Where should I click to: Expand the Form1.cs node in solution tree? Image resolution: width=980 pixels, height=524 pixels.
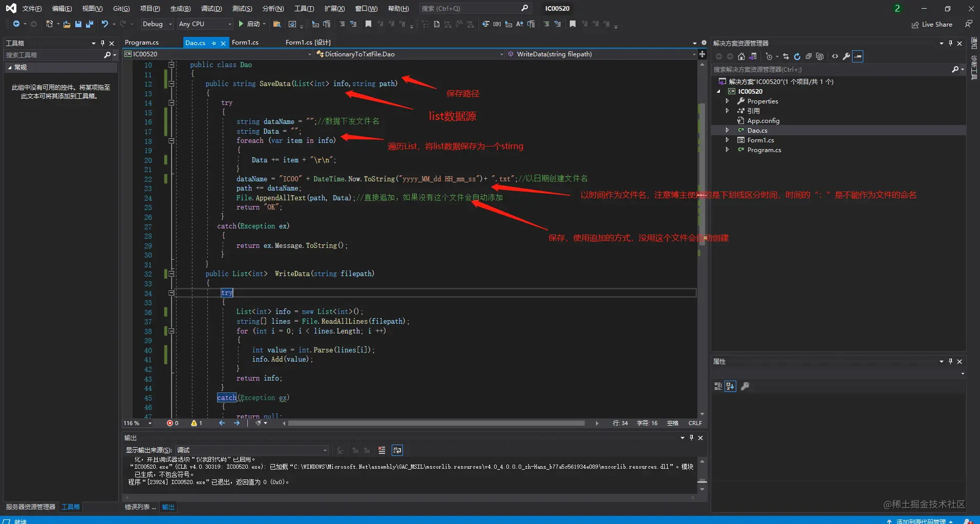tap(727, 140)
